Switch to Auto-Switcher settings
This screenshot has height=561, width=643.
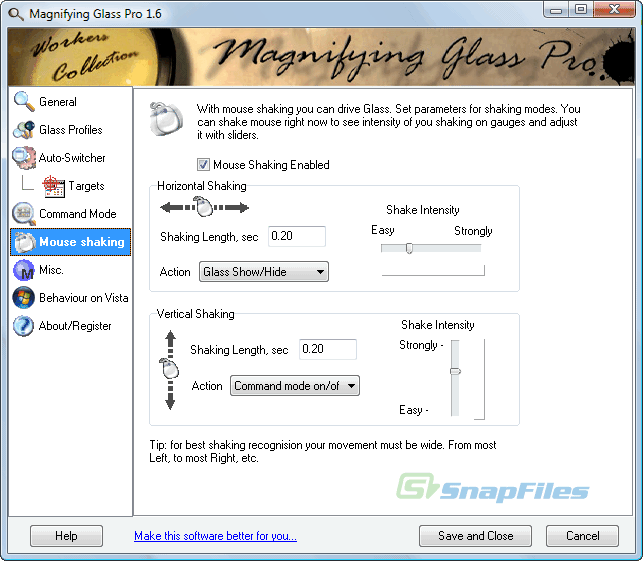[x=71, y=158]
